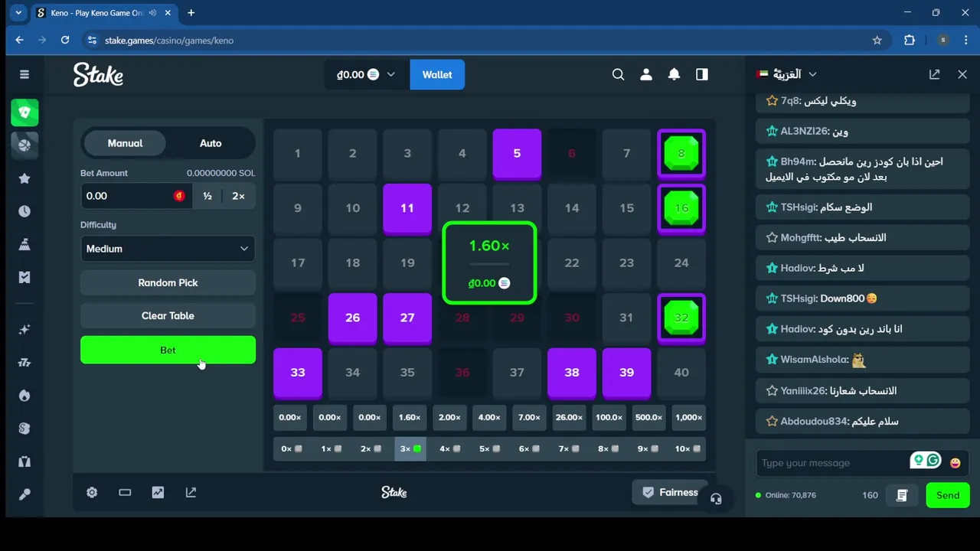Viewport: 980px width, 551px height.
Task: Deselect keno tile 38
Action: tap(572, 372)
